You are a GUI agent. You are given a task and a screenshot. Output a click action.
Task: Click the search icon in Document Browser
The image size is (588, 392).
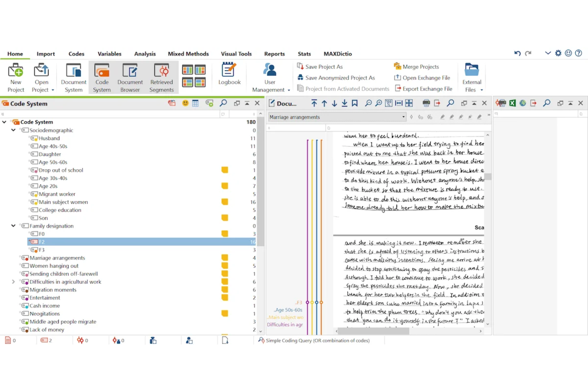(x=451, y=103)
